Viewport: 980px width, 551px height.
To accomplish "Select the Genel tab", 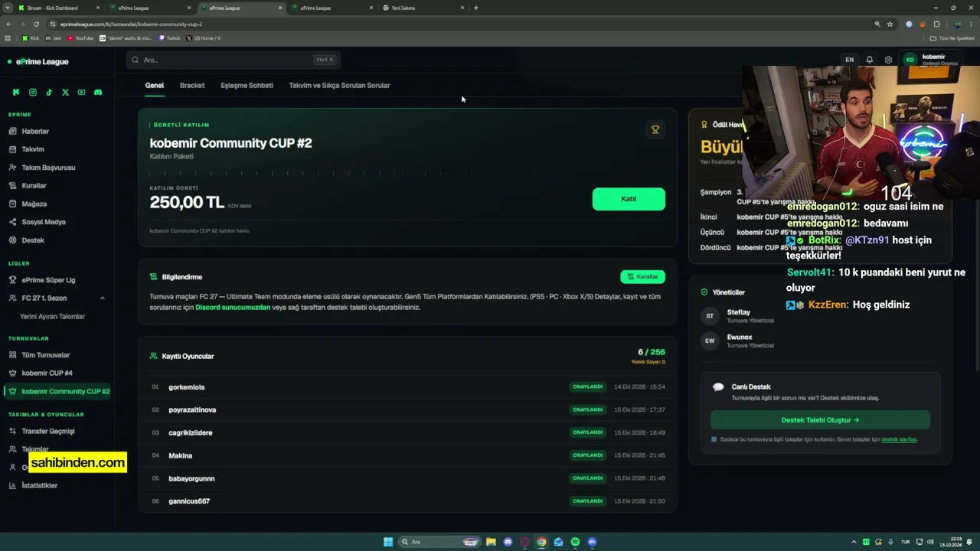I will [155, 86].
